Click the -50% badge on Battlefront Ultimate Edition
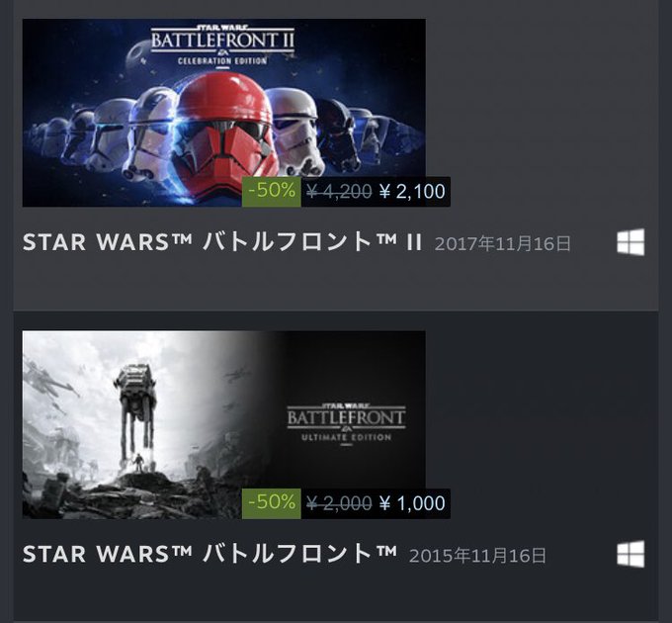The height and width of the screenshot is (623, 672). [x=272, y=503]
